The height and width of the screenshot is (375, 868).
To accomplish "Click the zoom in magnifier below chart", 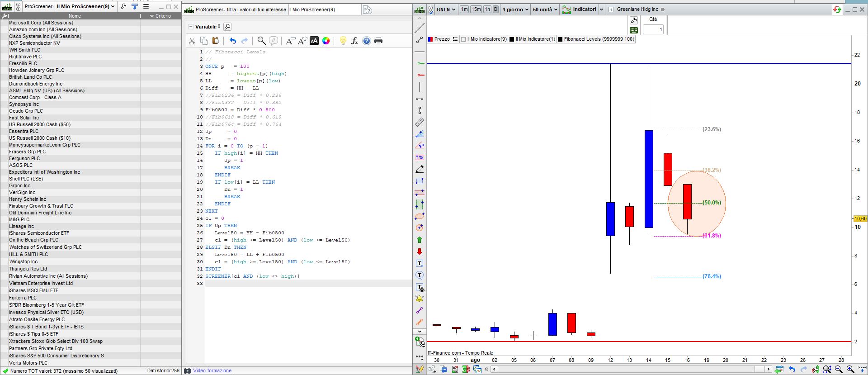I will point(850,369).
